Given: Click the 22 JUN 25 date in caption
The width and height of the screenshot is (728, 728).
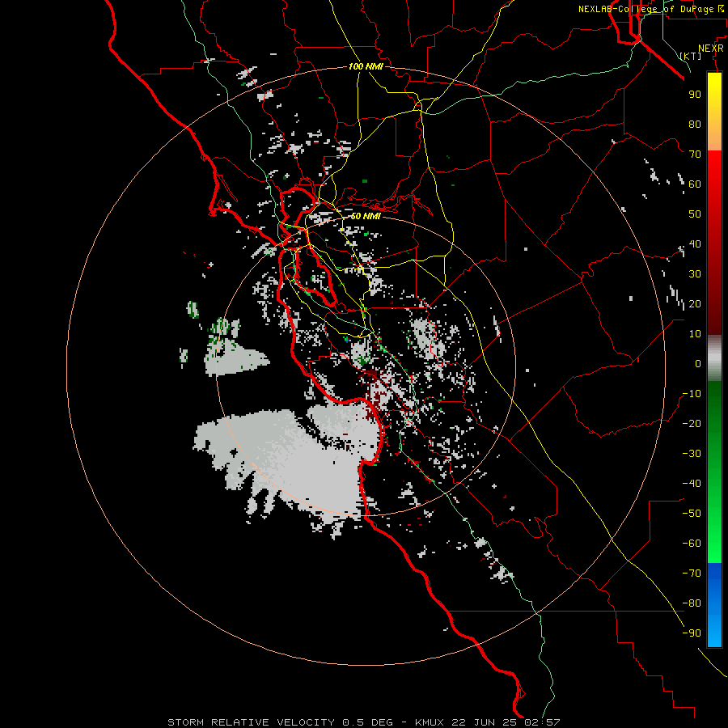Looking at the screenshot, I should (x=484, y=722).
